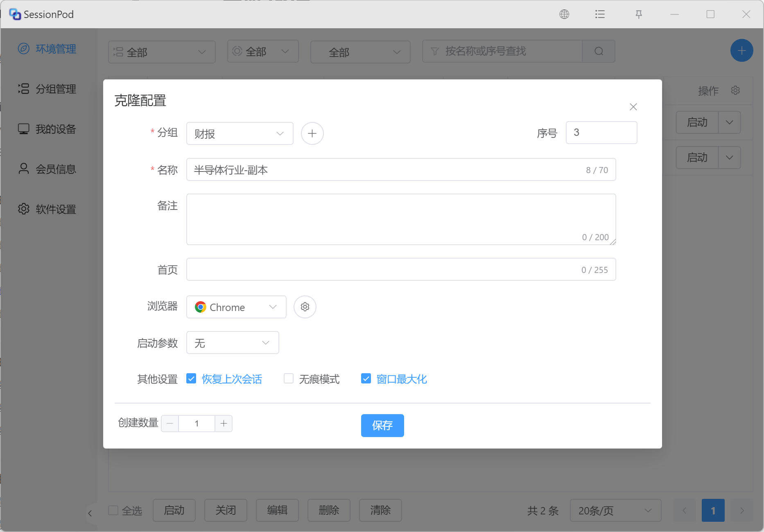The image size is (764, 532).
Task: Click the blue 保存 button
Action: tap(382, 426)
